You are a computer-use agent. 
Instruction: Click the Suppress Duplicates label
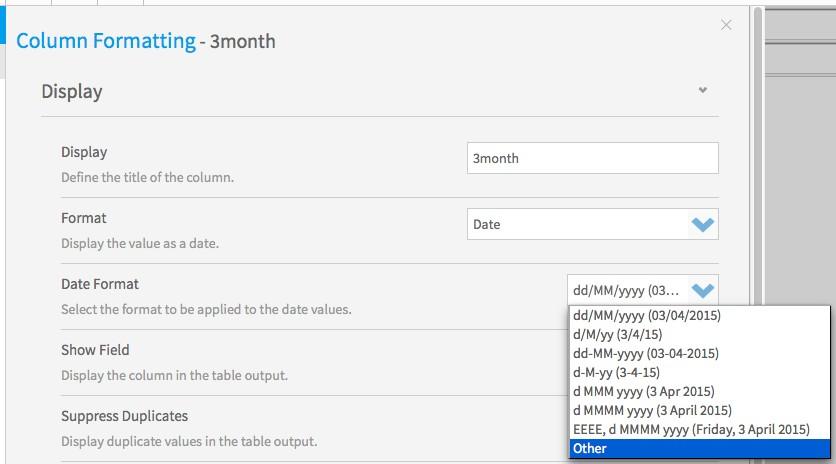point(124,416)
